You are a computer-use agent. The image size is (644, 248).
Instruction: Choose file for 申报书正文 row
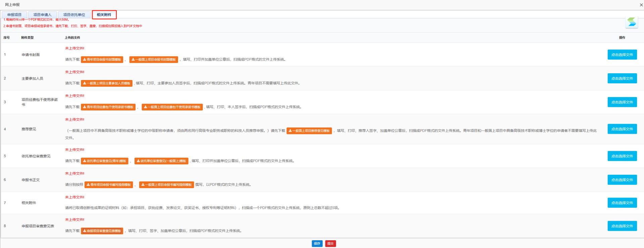pyautogui.click(x=622, y=180)
